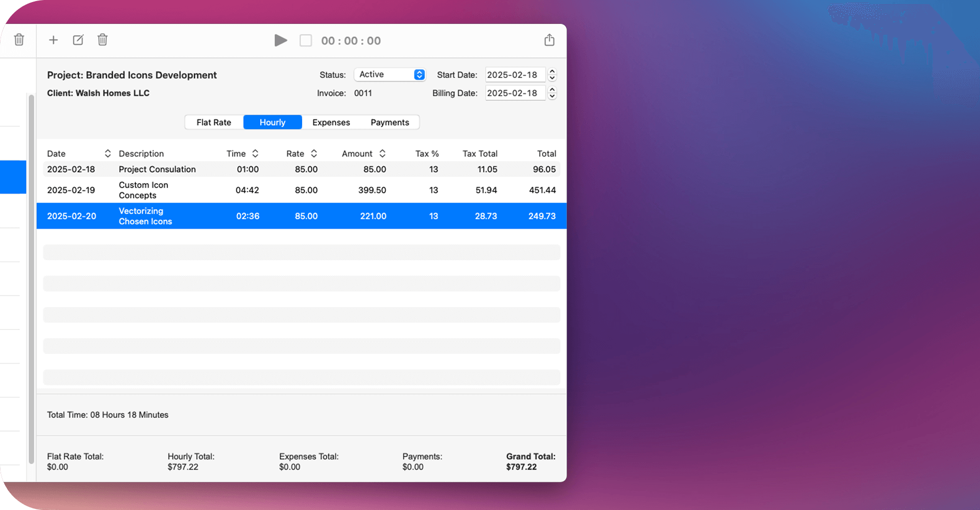Click the Time column sort icon

[256, 154]
